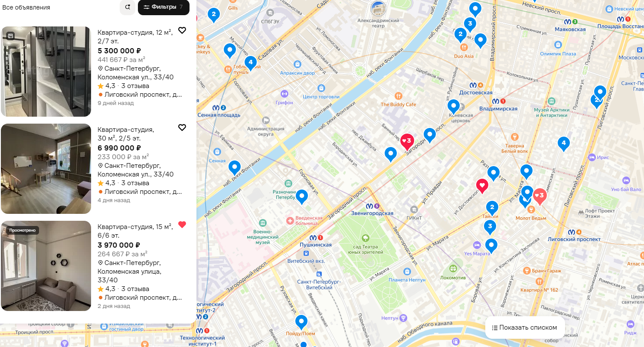Viewport: 644px width, 347px height.
Task: Click the 9 дней назад date
Action: click(x=116, y=103)
